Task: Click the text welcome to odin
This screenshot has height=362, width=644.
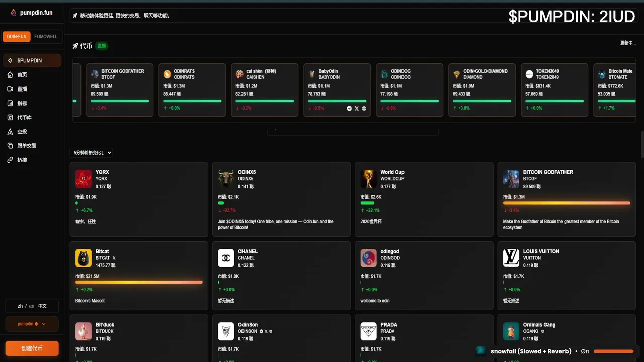Action: 375,301
